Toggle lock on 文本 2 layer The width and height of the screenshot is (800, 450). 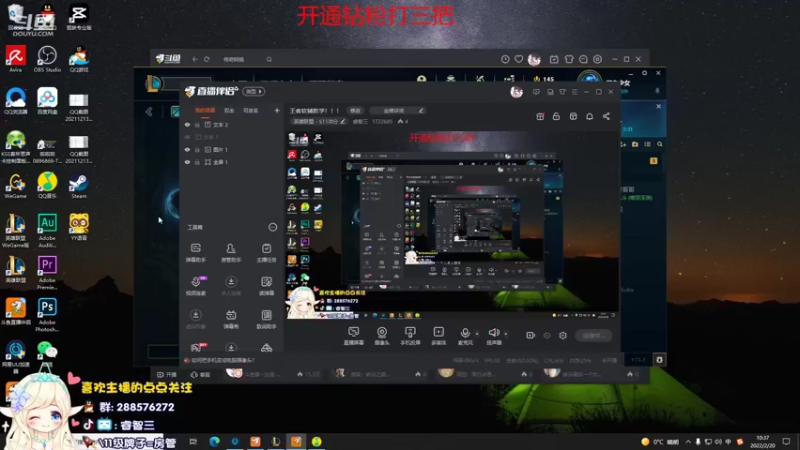[197, 124]
